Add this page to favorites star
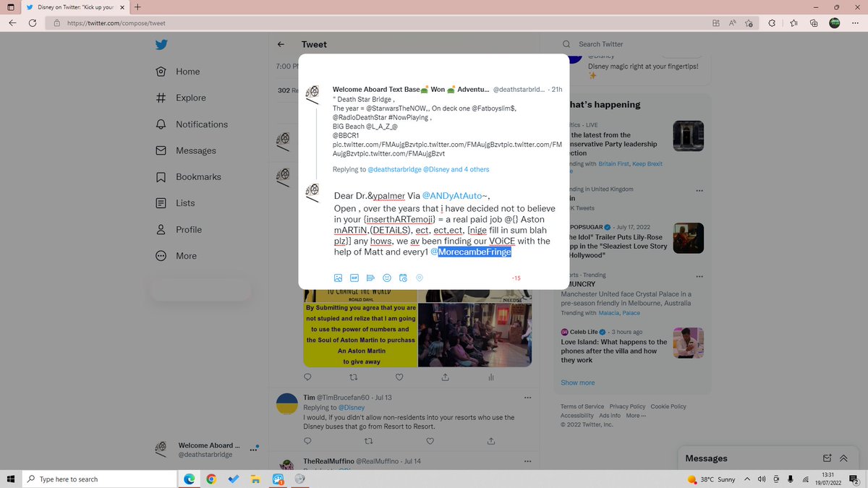Viewport: 868px width, 488px height. click(749, 23)
